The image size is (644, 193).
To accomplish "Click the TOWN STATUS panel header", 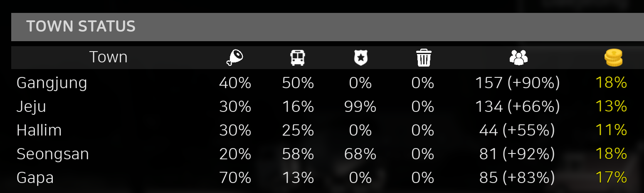I will click(x=328, y=27).
